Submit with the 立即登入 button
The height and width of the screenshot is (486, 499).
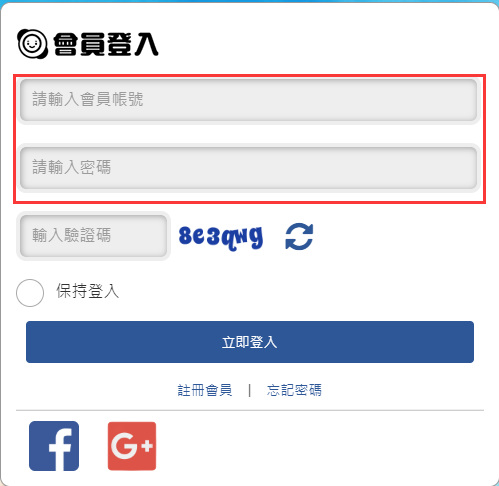point(250,342)
